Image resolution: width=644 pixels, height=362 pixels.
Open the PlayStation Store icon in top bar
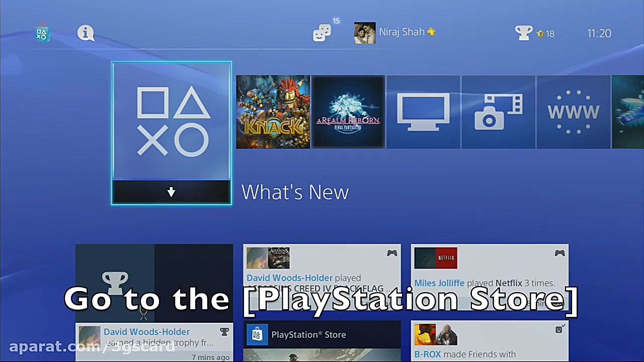pos(42,34)
